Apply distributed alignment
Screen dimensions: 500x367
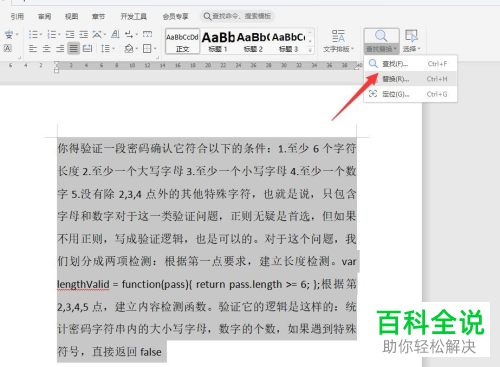click(87, 49)
